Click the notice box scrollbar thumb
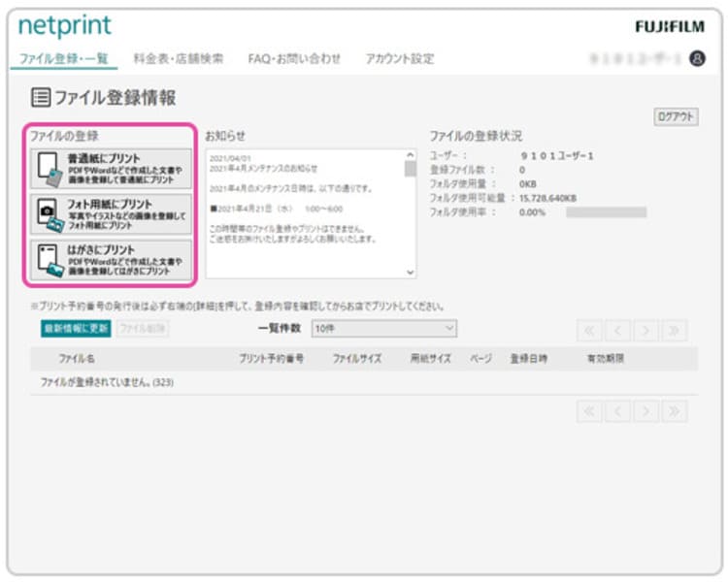728x582 pixels. [410, 169]
